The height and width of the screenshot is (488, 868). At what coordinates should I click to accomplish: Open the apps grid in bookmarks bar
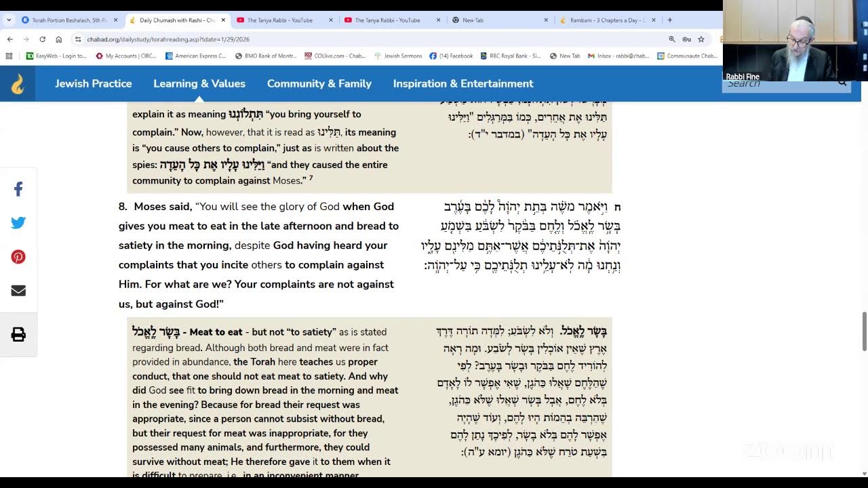(x=9, y=56)
